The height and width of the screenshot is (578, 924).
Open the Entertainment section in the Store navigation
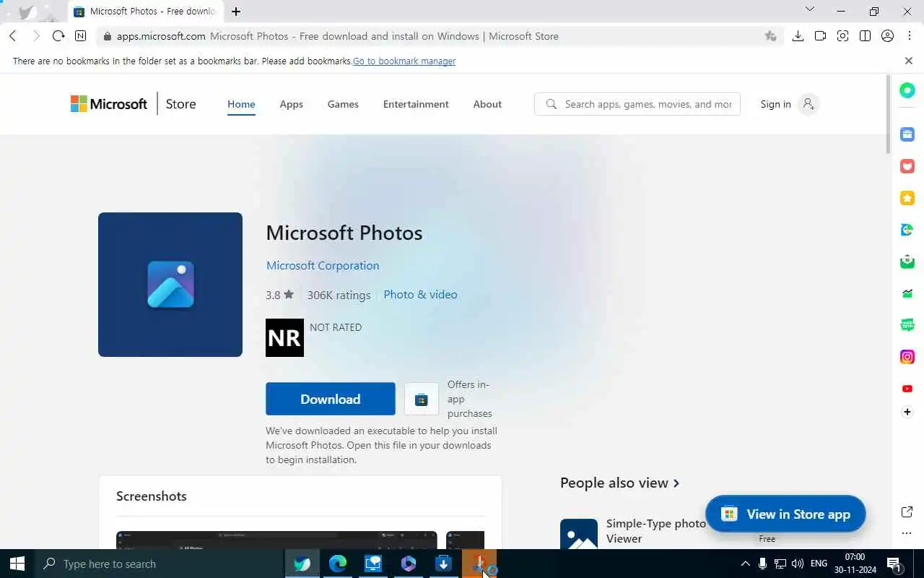[x=416, y=104]
